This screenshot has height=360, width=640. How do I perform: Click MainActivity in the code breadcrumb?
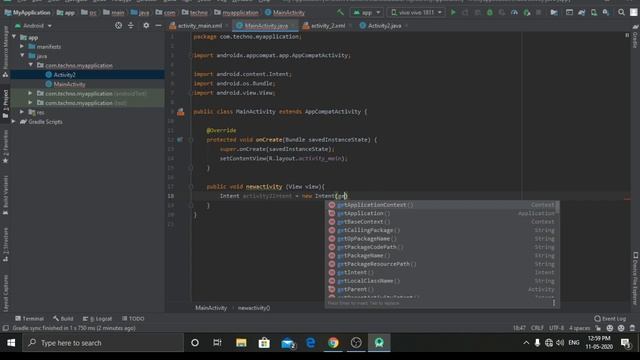point(211,308)
